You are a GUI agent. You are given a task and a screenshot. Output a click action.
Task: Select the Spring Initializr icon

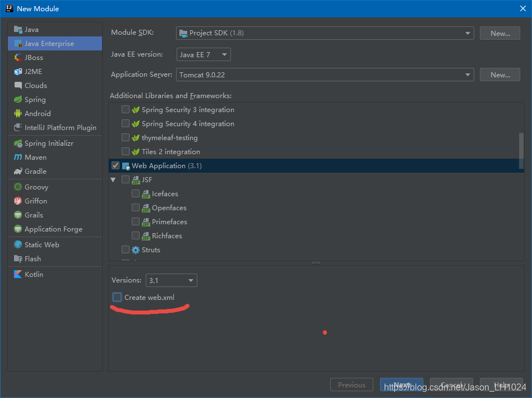pyautogui.click(x=19, y=143)
